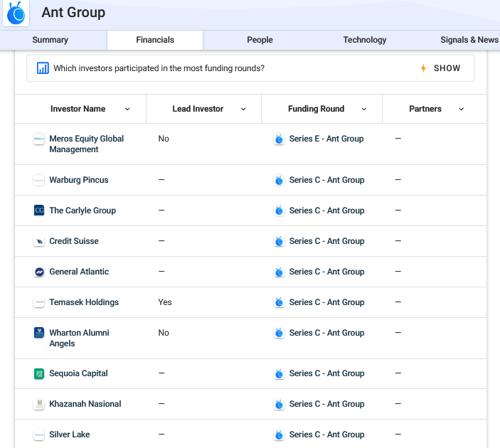Click the Sequoia Capital logo icon
The width and height of the screenshot is (500, 448).
pyautogui.click(x=39, y=374)
